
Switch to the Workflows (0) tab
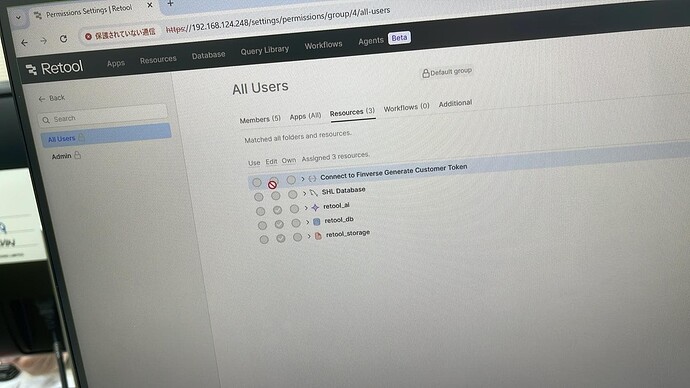coord(406,107)
